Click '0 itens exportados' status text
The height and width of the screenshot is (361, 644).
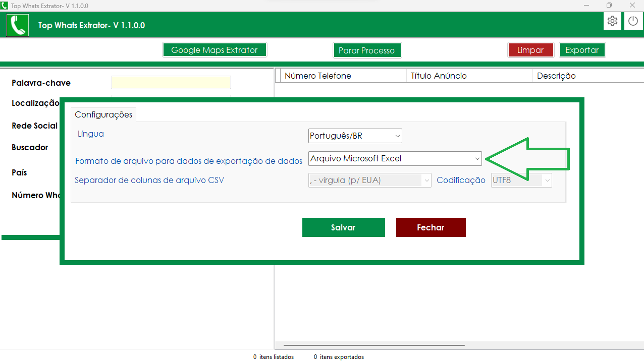pyautogui.click(x=339, y=357)
